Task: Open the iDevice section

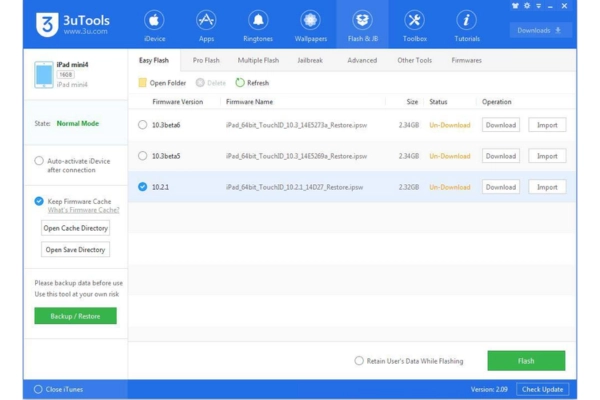Action: coord(154,25)
